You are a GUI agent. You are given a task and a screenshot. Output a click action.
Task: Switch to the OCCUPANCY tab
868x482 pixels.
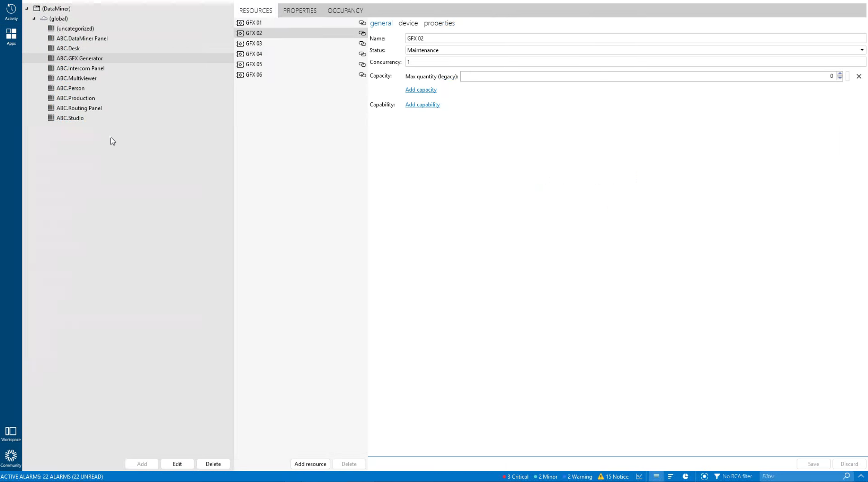pyautogui.click(x=345, y=10)
